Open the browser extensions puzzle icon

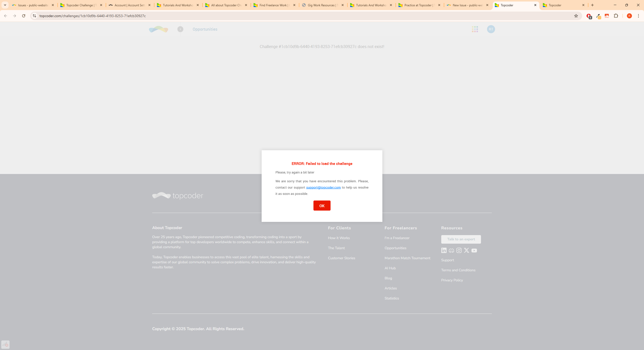point(616,16)
